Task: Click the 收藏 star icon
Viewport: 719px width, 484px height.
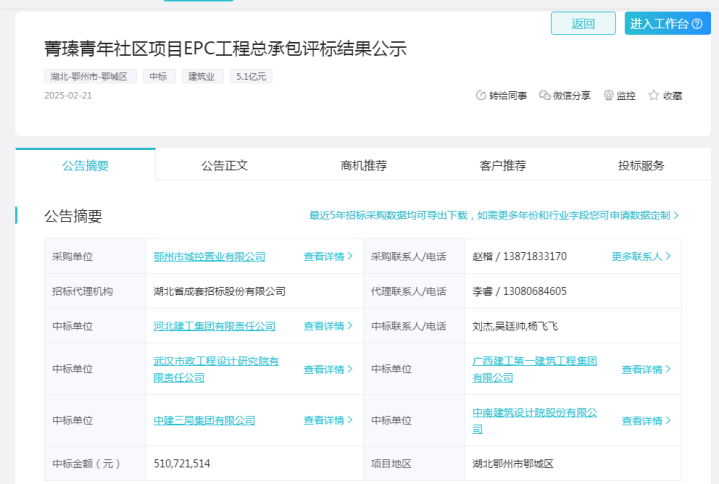Action: point(653,95)
